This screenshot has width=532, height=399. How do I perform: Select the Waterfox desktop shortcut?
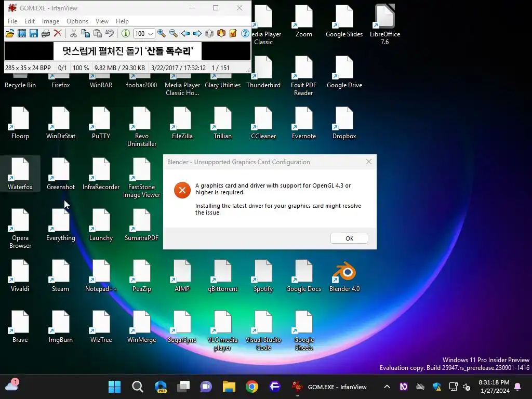(x=20, y=174)
